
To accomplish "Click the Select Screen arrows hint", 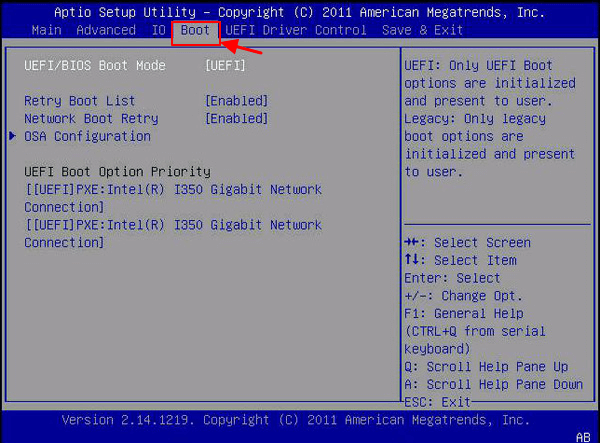I will point(468,243).
